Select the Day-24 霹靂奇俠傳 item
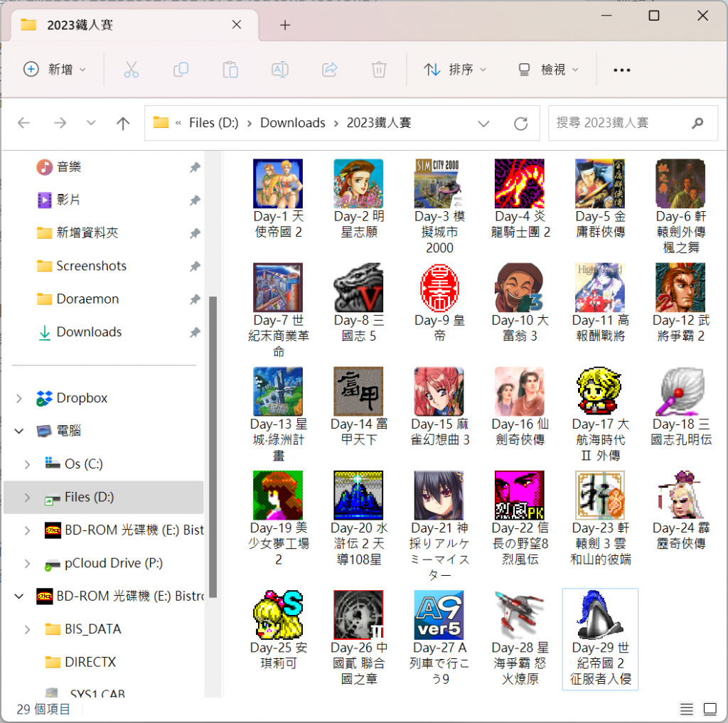The height and width of the screenshot is (723, 728). [x=680, y=510]
